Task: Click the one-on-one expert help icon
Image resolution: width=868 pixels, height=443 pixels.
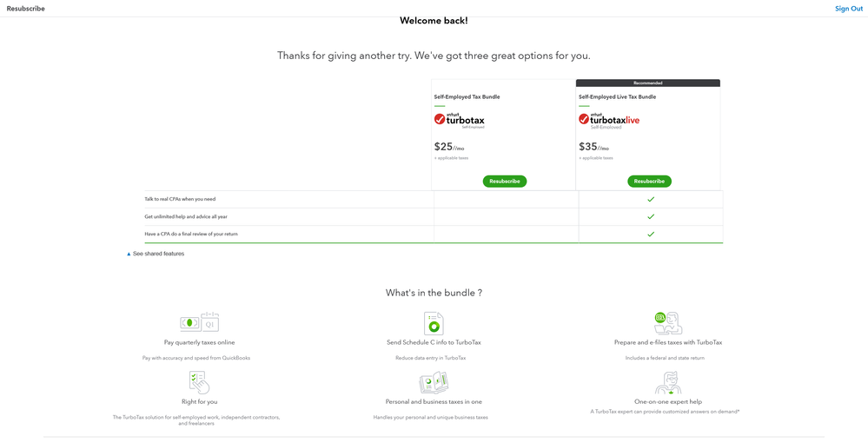Action: [x=667, y=382]
